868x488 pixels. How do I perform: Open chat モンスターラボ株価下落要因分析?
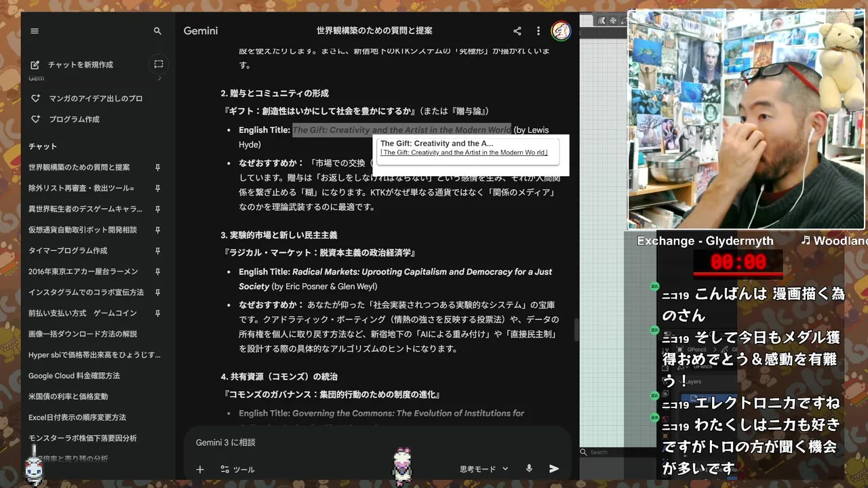[83, 439]
